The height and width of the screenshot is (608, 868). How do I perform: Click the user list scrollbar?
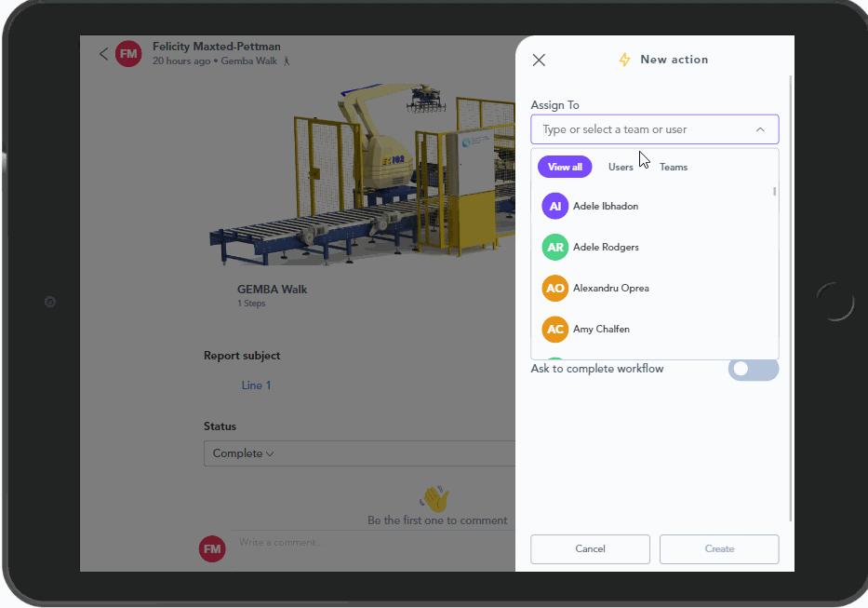tap(775, 192)
